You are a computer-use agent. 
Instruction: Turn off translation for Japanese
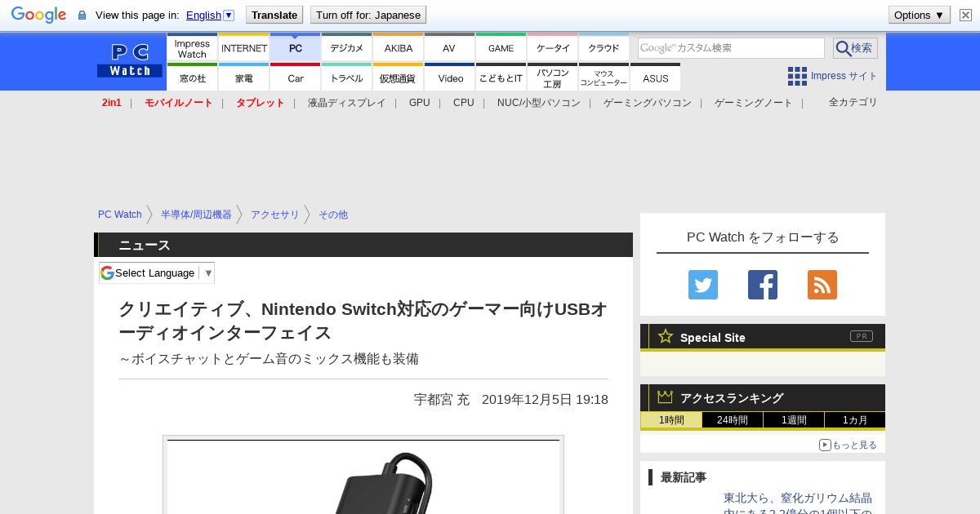click(x=368, y=15)
